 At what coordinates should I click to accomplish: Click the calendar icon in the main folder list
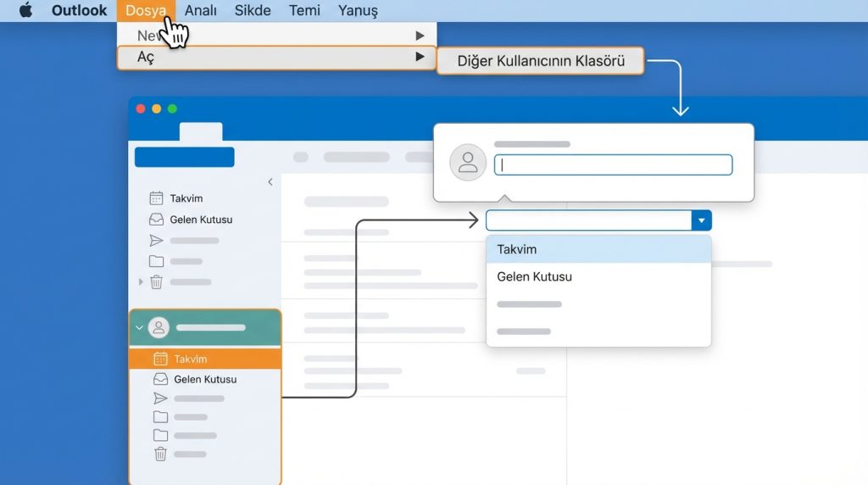(156, 198)
